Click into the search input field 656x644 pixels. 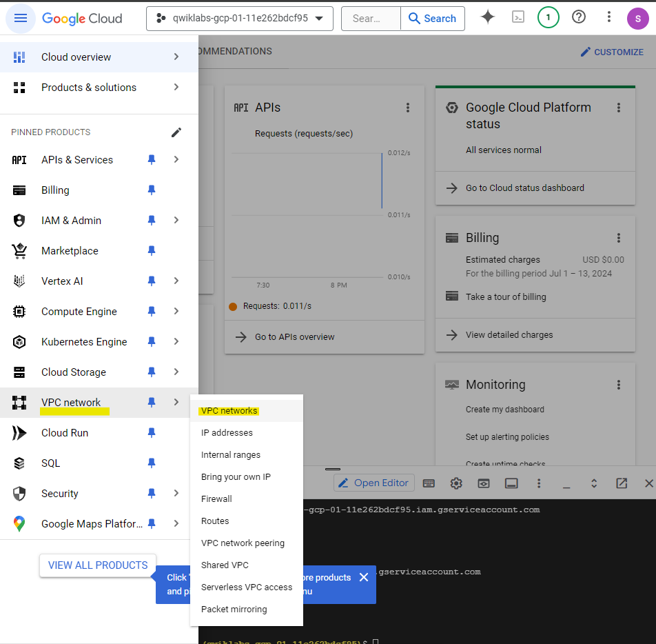tap(371, 19)
